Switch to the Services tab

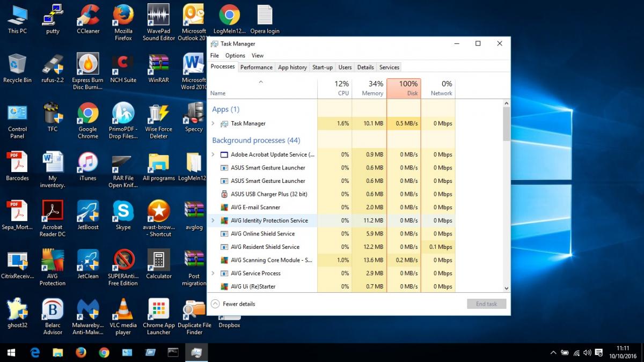point(389,68)
